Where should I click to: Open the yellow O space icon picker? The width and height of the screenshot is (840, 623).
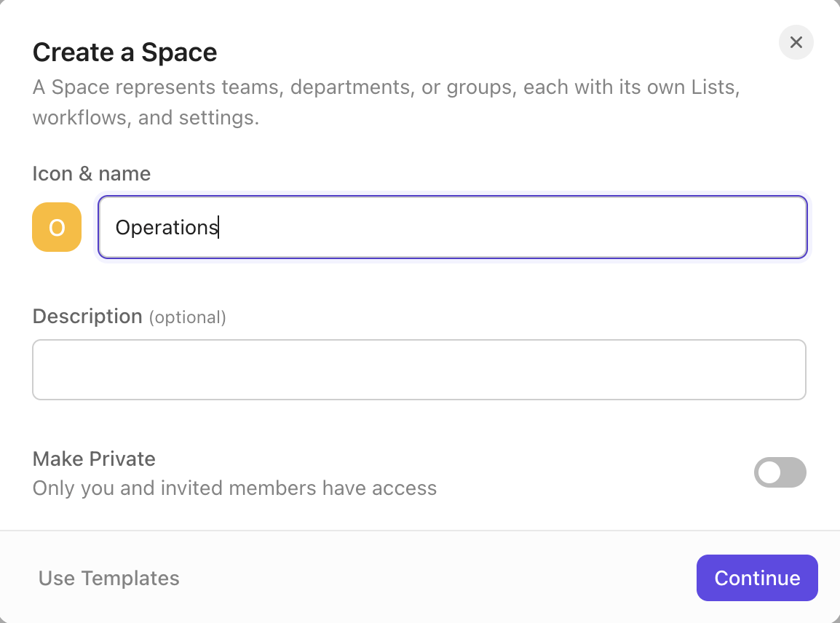click(57, 227)
